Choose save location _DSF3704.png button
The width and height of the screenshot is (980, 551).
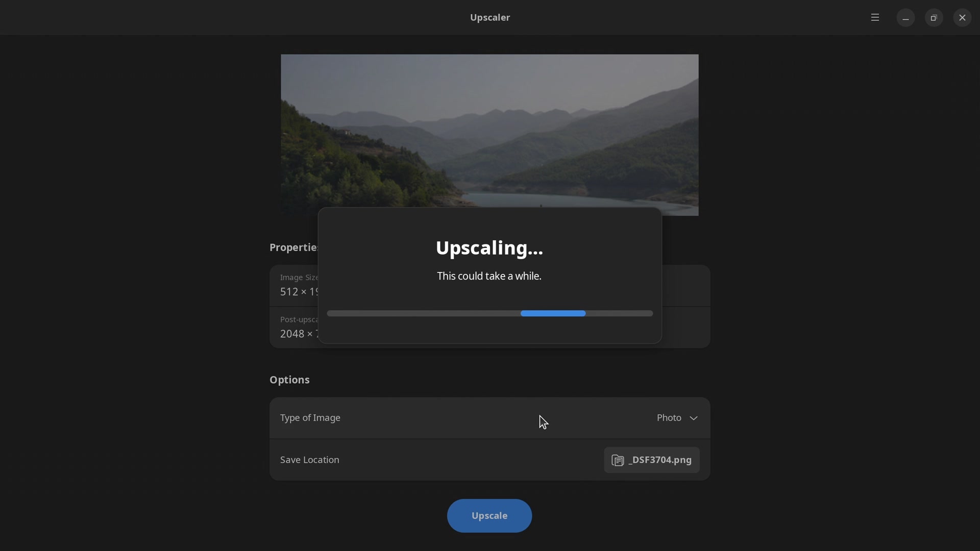(651, 460)
